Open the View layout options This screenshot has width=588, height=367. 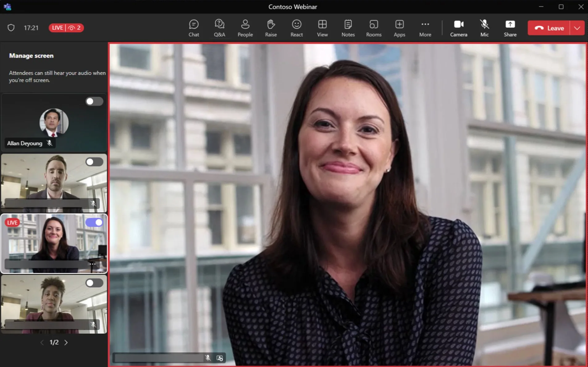[322, 28]
